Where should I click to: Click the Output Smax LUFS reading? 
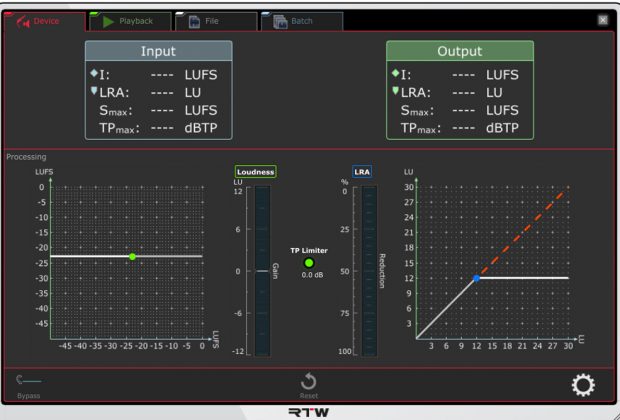pos(459,110)
